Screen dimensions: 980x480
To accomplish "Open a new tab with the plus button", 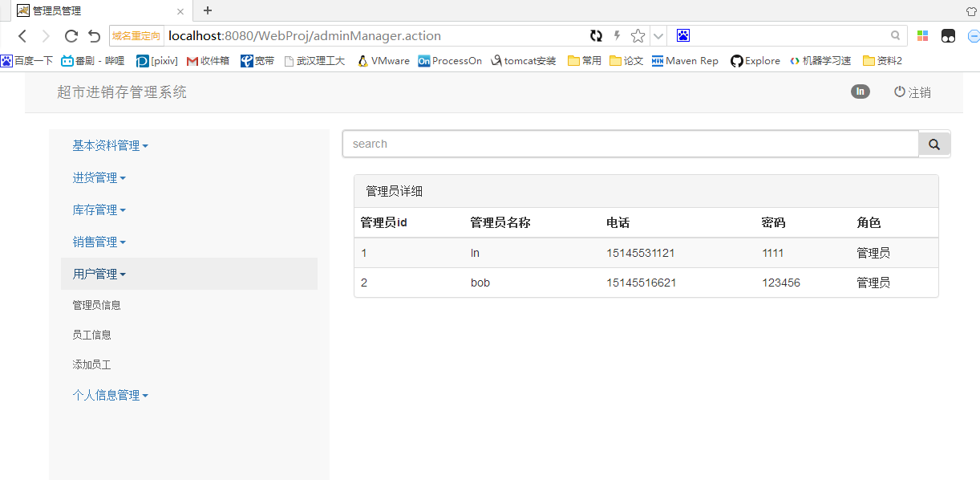I will pos(208,10).
